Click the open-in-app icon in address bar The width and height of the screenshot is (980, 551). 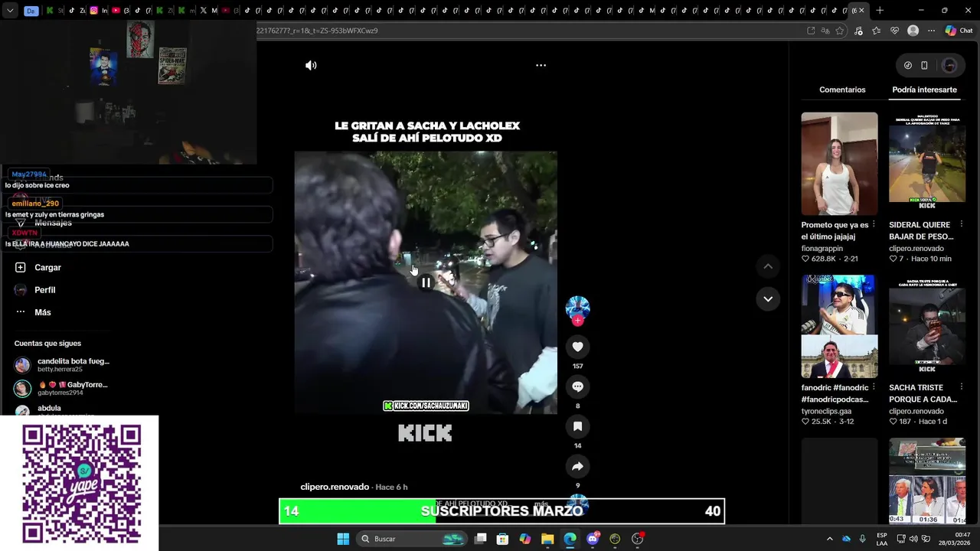811,31
